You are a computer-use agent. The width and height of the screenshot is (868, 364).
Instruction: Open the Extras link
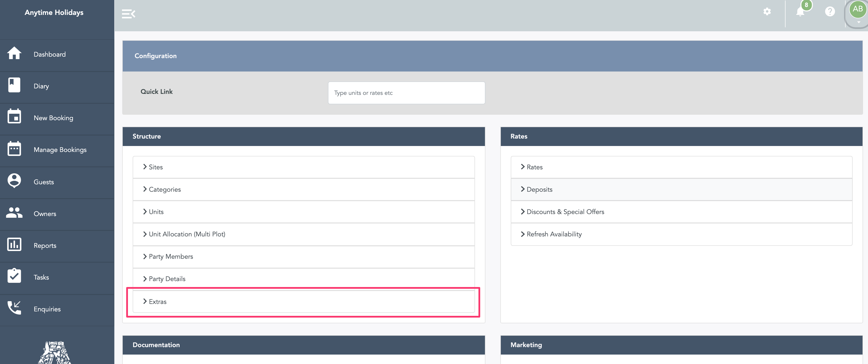coord(158,302)
